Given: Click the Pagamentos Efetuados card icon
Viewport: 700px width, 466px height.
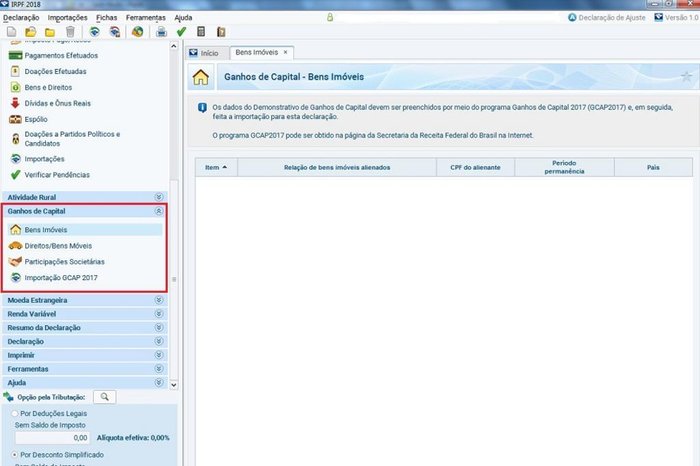Looking at the screenshot, I should tap(15, 56).
